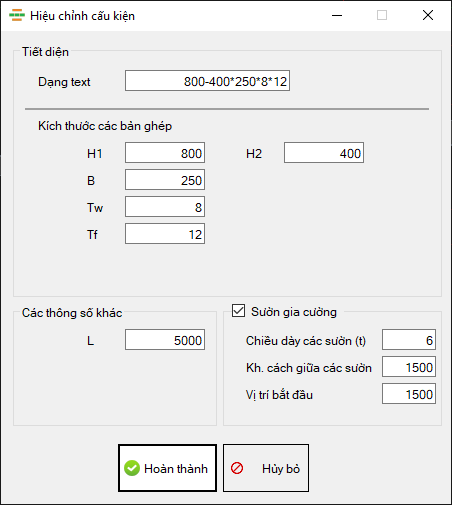Toggle the Sườn gia cường checkbox
This screenshot has height=505, width=452.
tap(238, 311)
